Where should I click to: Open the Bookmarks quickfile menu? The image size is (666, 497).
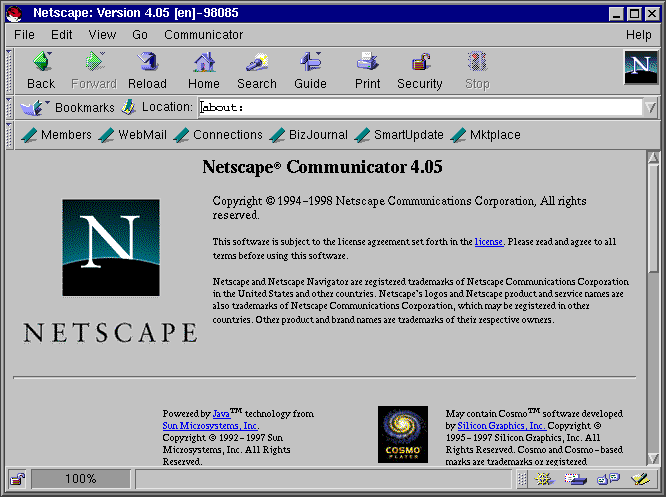pos(67,107)
